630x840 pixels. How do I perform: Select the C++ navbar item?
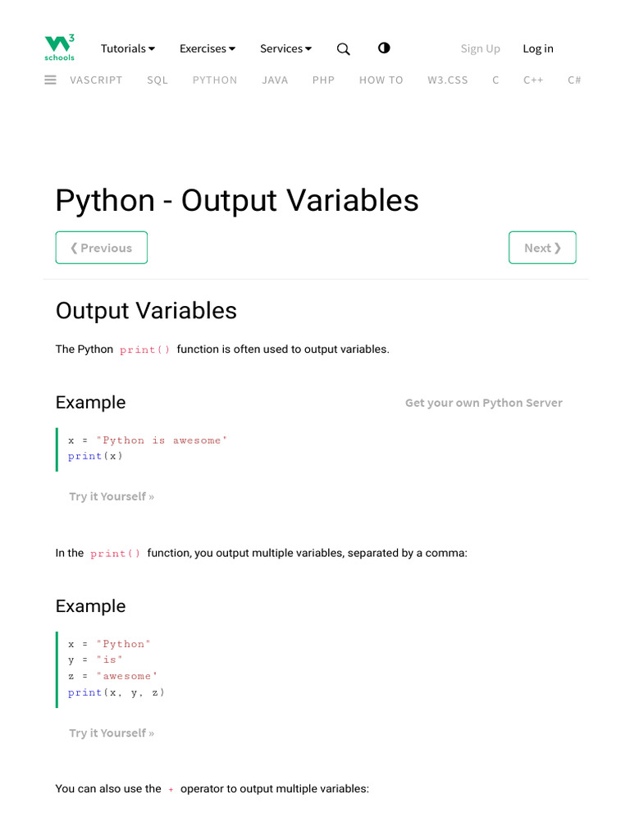[x=533, y=80]
